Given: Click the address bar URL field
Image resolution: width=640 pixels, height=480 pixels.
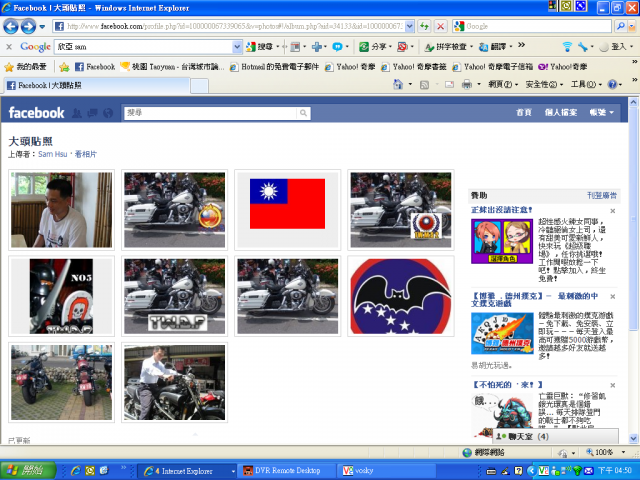Looking at the screenshot, I should point(229,27).
